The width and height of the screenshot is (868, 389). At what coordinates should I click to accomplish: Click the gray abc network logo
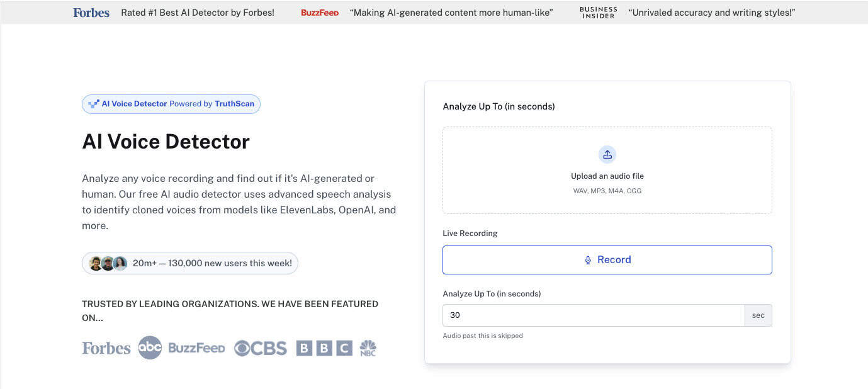[150, 347]
